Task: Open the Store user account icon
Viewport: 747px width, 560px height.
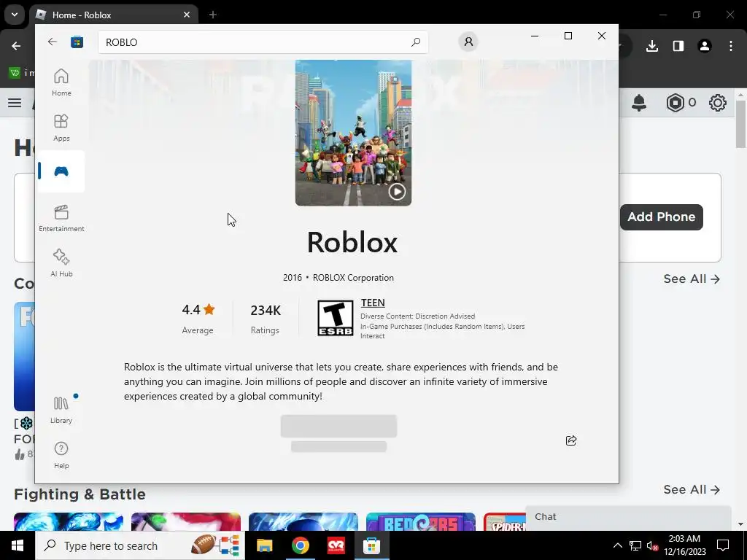Action: (x=468, y=42)
